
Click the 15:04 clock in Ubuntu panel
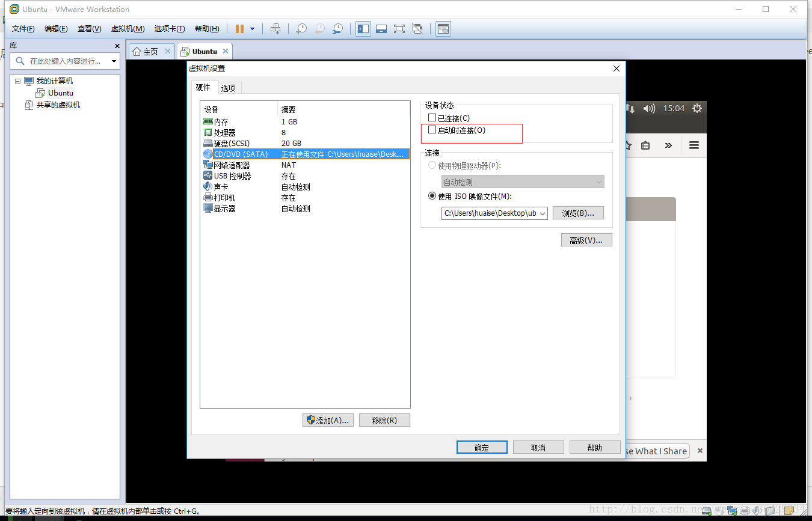(674, 109)
